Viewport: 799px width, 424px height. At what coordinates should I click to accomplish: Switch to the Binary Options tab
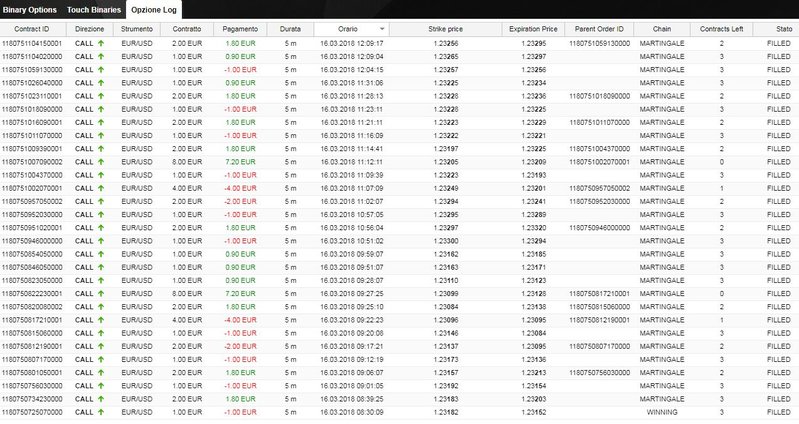[x=30, y=10]
